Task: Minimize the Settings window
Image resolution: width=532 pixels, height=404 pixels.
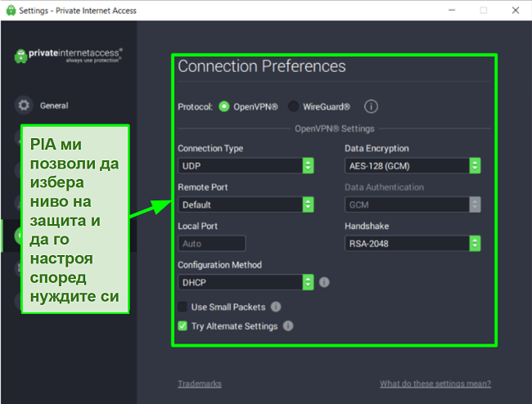Action: coord(452,11)
